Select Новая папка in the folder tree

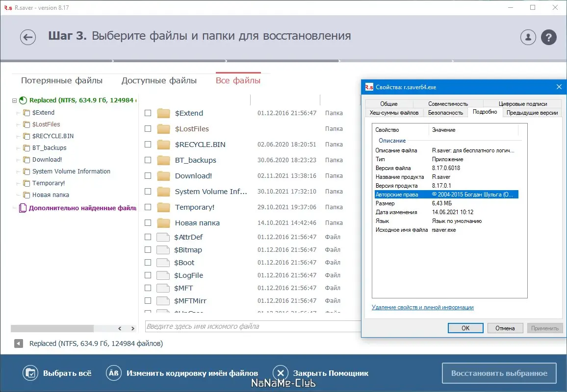[x=51, y=195]
